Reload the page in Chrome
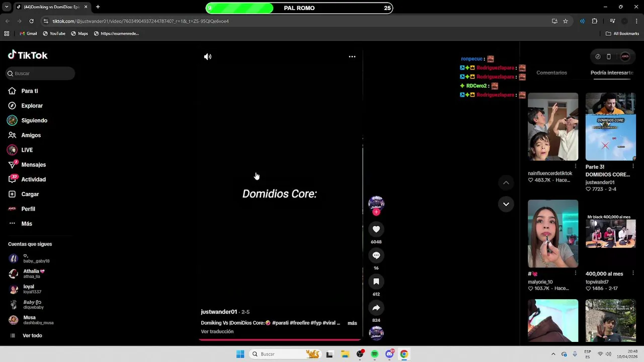The width and height of the screenshot is (644, 362). point(31,21)
